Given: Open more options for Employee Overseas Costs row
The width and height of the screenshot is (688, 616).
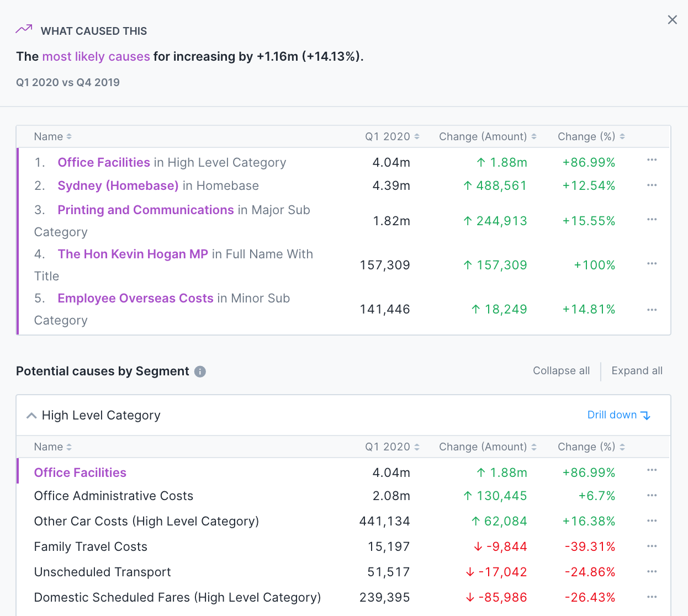Looking at the screenshot, I should point(652,310).
